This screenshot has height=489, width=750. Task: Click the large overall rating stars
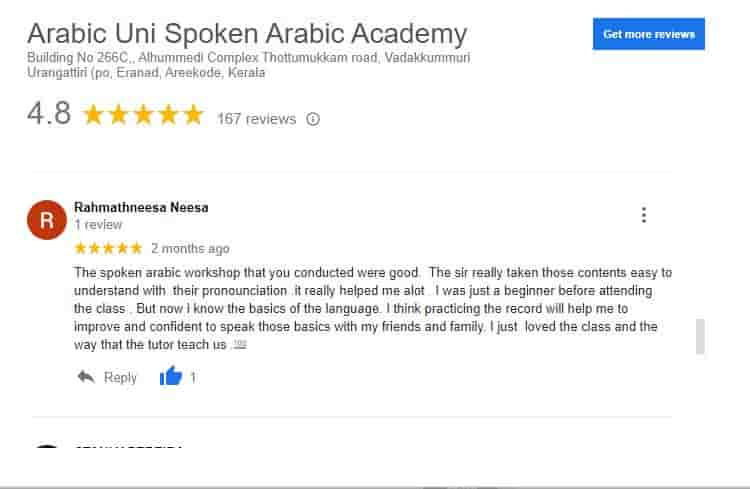pyautogui.click(x=143, y=115)
